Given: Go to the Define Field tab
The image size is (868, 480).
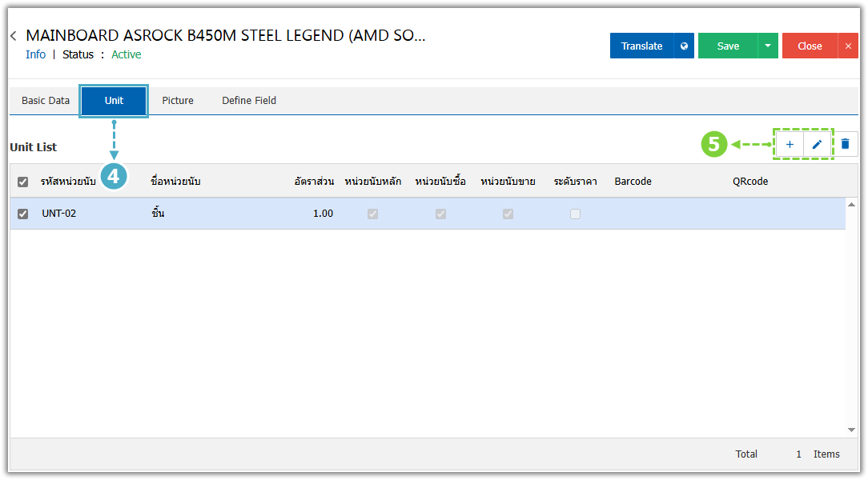Looking at the screenshot, I should tap(249, 101).
